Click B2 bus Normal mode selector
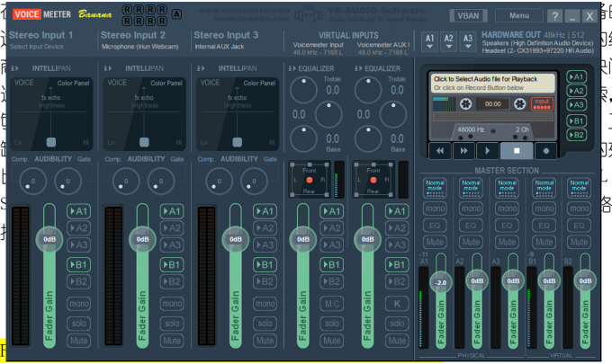The image size is (612, 364). pyautogui.click(x=579, y=188)
